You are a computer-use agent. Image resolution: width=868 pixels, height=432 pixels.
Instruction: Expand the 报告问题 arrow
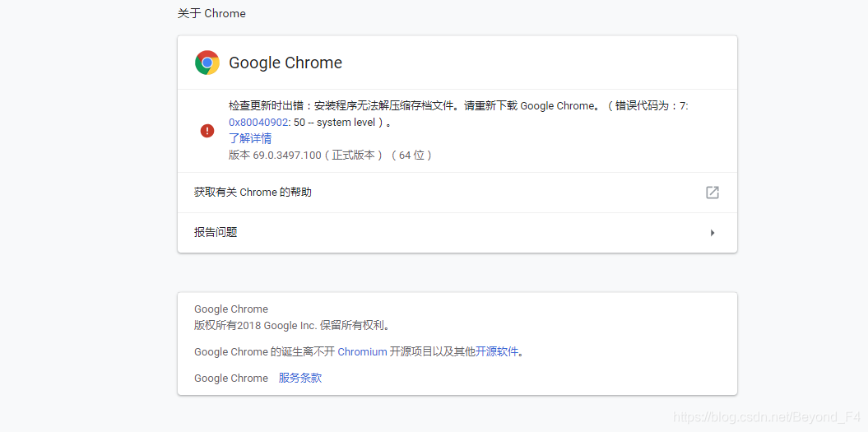(713, 233)
